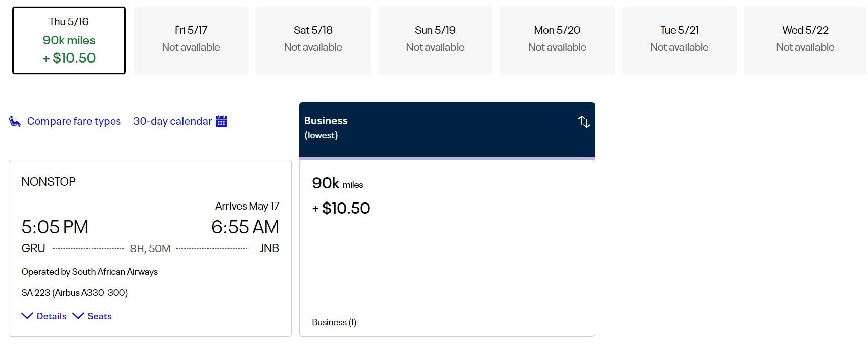Click the sort arrows in Business header
The width and height of the screenshot is (868, 356).
(x=584, y=122)
